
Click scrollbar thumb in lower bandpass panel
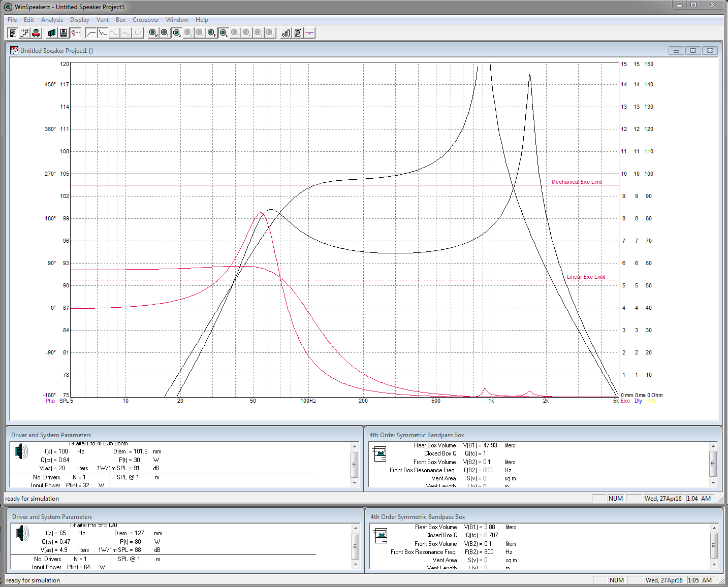click(714, 545)
